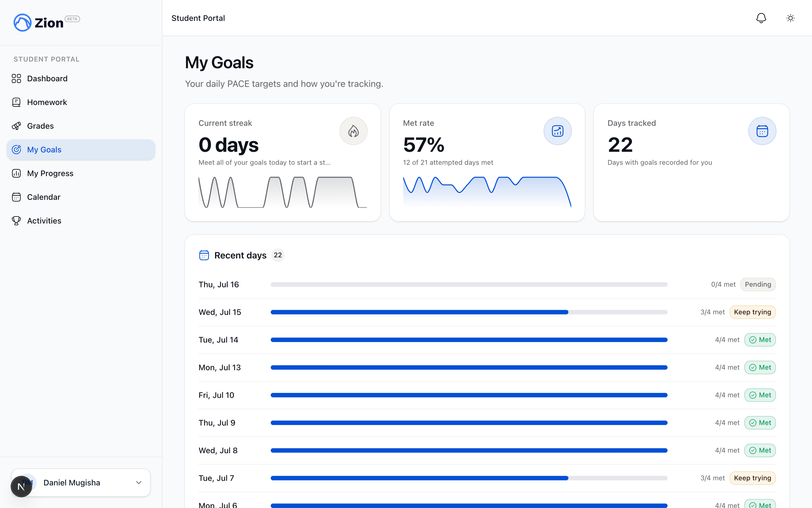The height and width of the screenshot is (508, 812).
Task: Click 'Student Portal' header title
Action: (x=198, y=18)
